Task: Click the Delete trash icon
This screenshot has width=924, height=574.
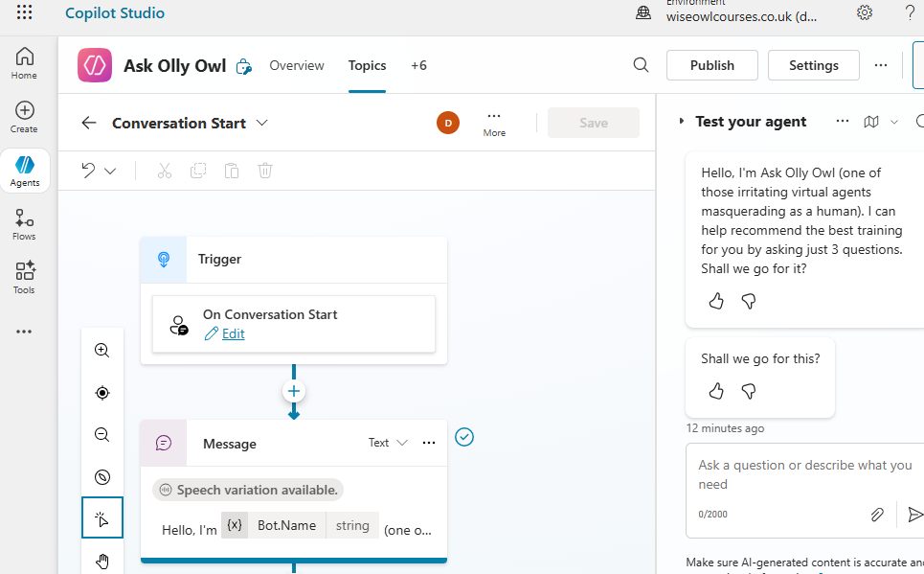Action: (x=265, y=172)
